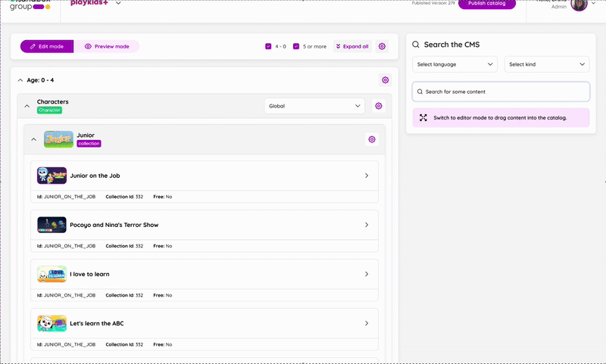Click Junior on the Job thumbnail
606x364 pixels.
pos(52,176)
